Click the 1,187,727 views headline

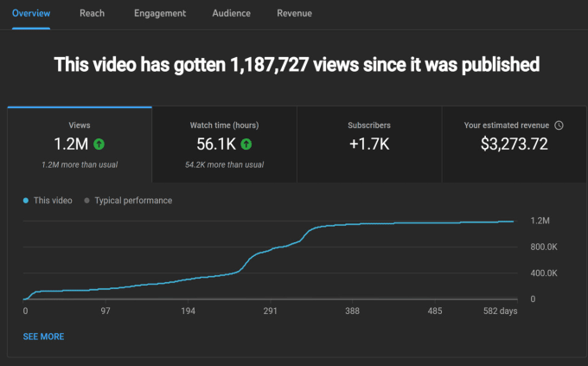pos(297,65)
